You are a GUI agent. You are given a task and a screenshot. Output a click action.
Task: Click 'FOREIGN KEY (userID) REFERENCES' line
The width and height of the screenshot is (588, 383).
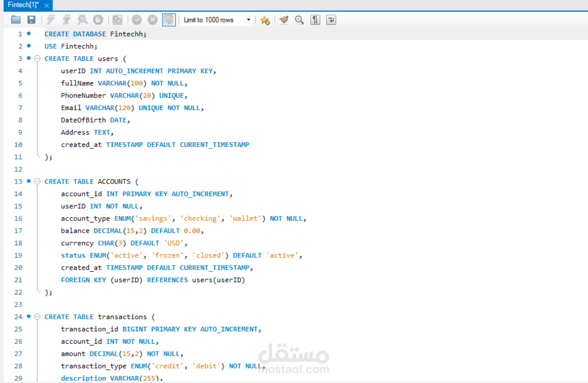point(153,280)
